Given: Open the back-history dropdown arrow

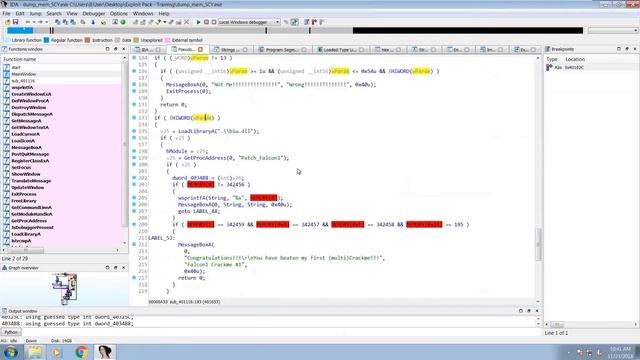Looking at the screenshot, I should tap(34, 22).
